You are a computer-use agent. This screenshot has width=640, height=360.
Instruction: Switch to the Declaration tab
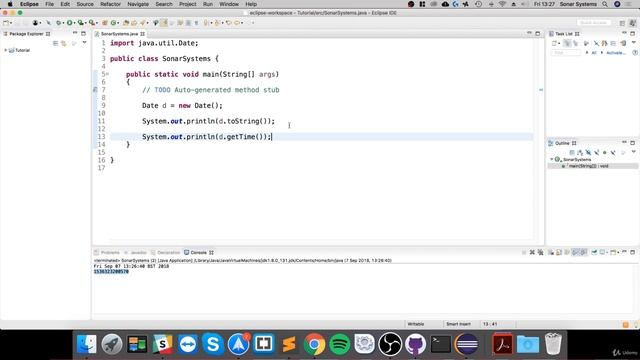(165, 253)
